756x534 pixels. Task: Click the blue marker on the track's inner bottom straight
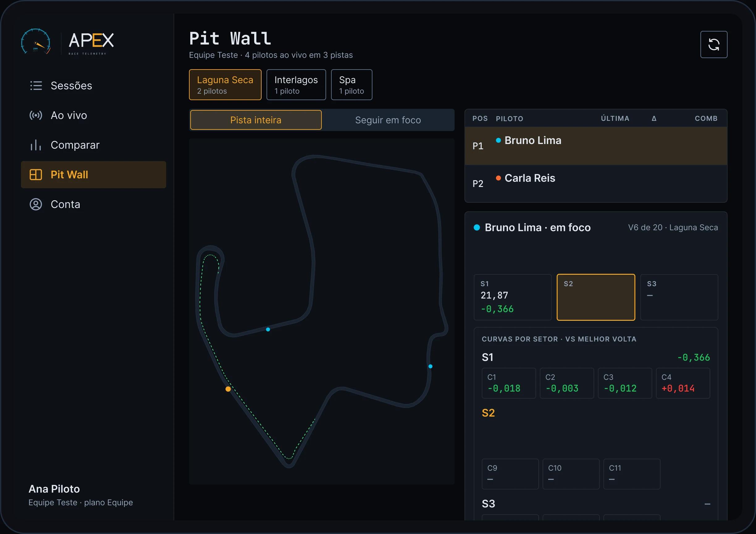(x=268, y=329)
